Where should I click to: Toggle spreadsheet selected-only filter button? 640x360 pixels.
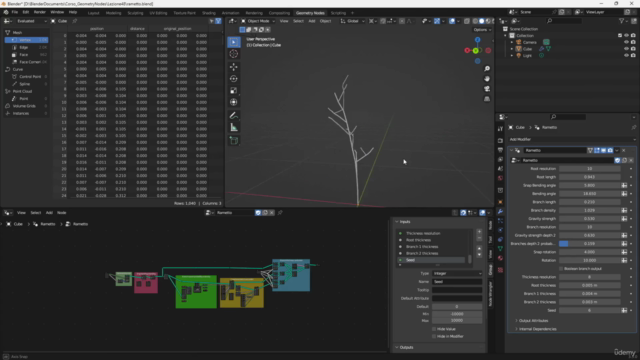211,21
